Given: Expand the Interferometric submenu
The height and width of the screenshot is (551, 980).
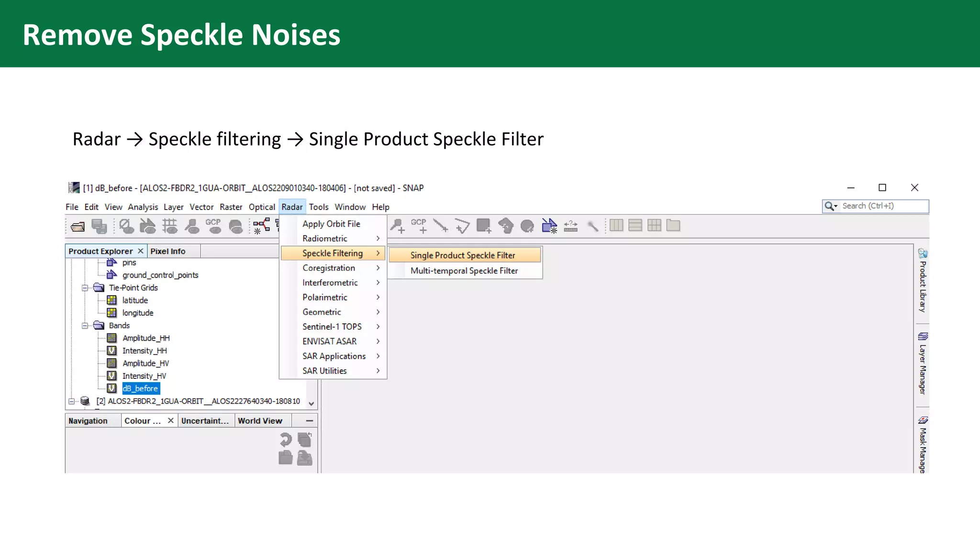Looking at the screenshot, I should pos(333,283).
